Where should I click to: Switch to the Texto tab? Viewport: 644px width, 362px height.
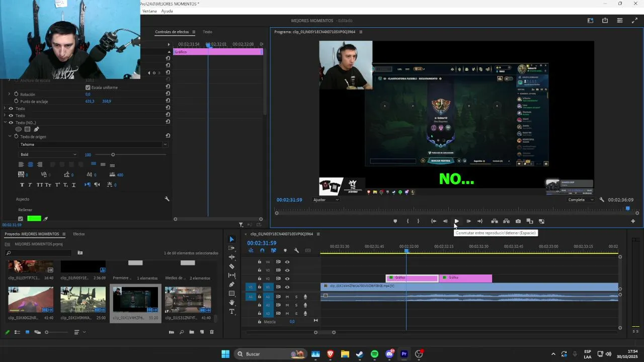coord(207,32)
